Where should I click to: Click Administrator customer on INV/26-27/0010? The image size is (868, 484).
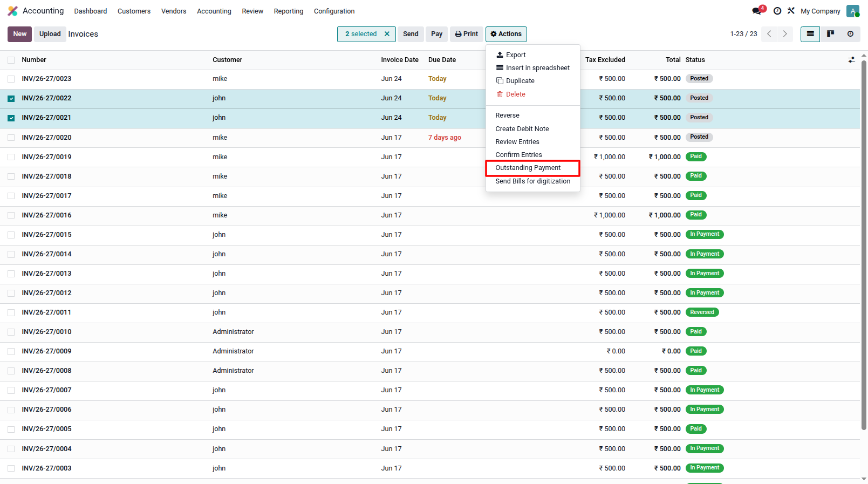tap(233, 332)
